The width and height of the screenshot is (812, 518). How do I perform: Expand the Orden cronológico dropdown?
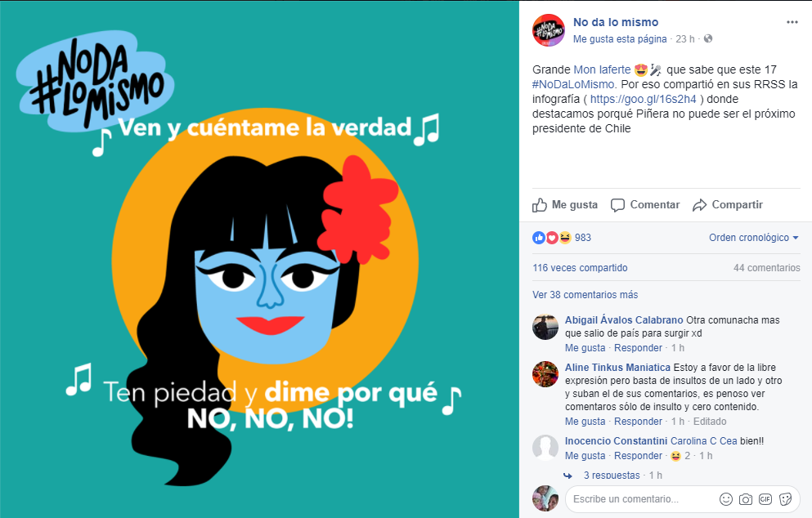pyautogui.click(x=753, y=238)
